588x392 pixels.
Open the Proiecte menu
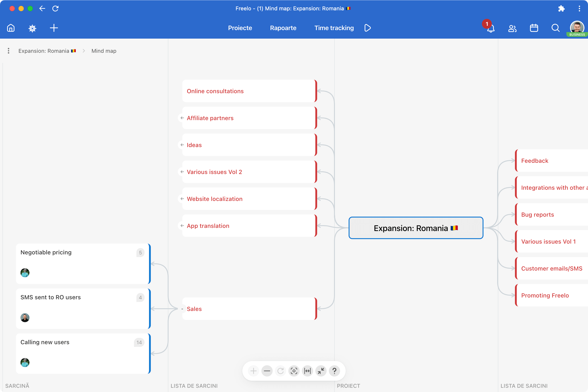(x=240, y=28)
